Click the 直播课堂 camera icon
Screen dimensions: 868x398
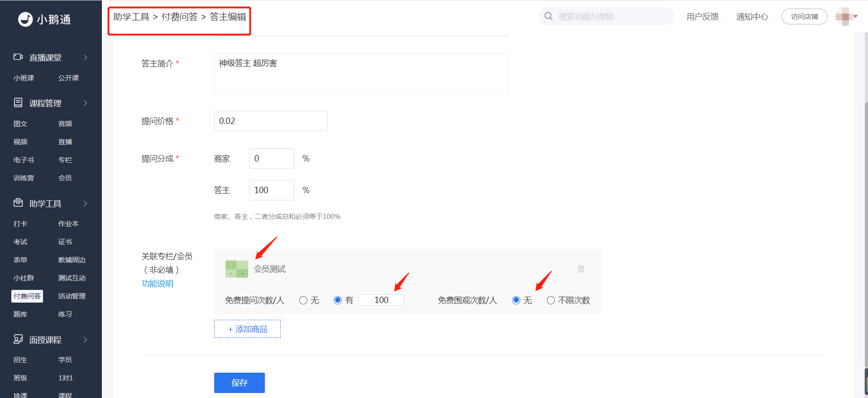[x=18, y=57]
